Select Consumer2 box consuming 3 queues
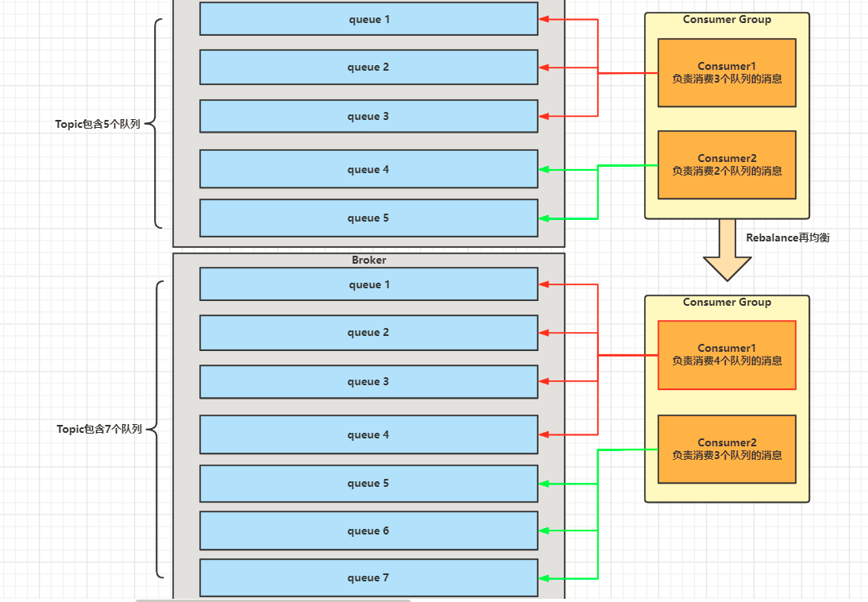This screenshot has width=868, height=602. [x=727, y=449]
